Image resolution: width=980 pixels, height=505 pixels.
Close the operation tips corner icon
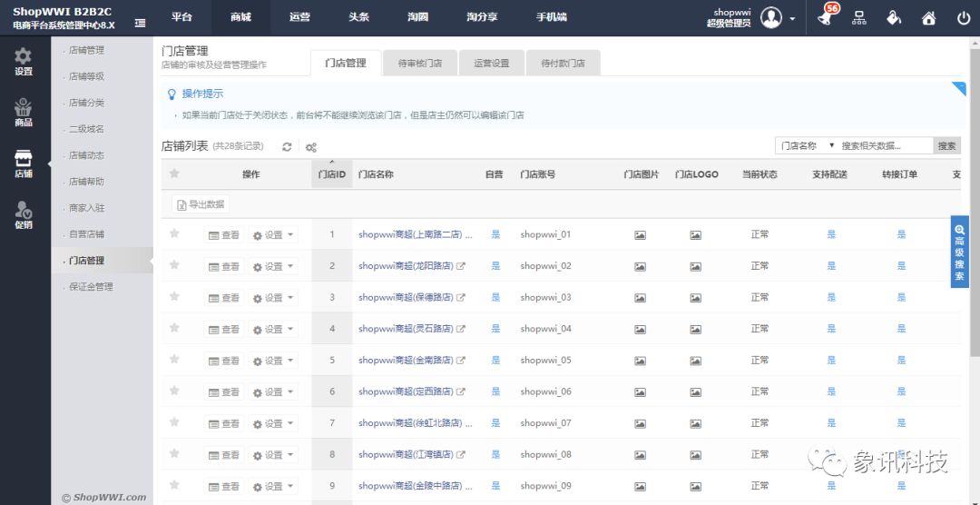959,89
